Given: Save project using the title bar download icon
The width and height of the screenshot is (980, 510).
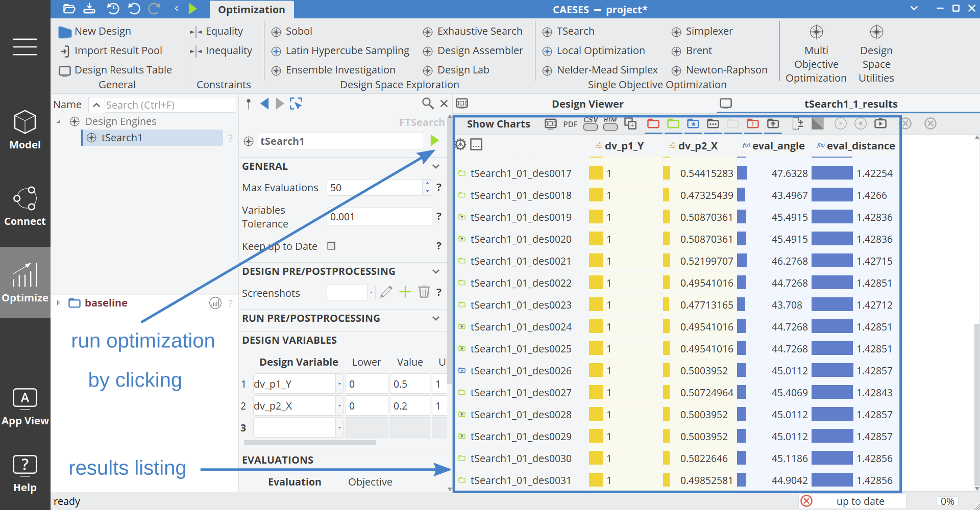Looking at the screenshot, I should point(89,9).
